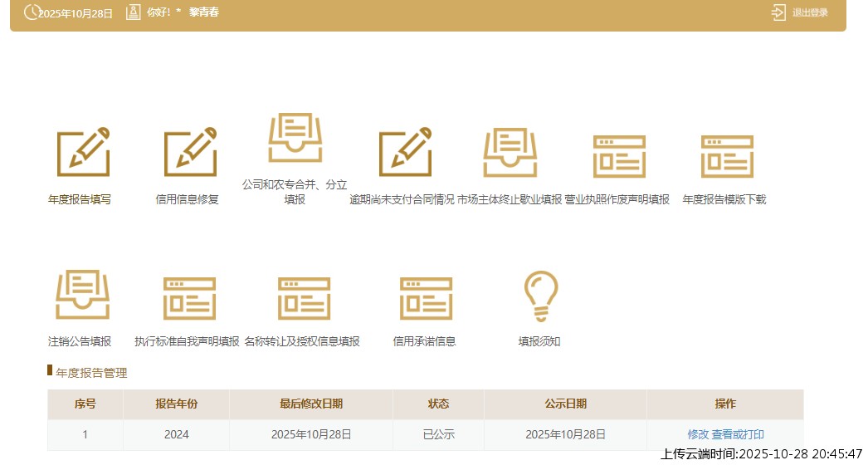Select the 信用承诺信息 icon
The height and width of the screenshot is (465, 868).
(425, 298)
